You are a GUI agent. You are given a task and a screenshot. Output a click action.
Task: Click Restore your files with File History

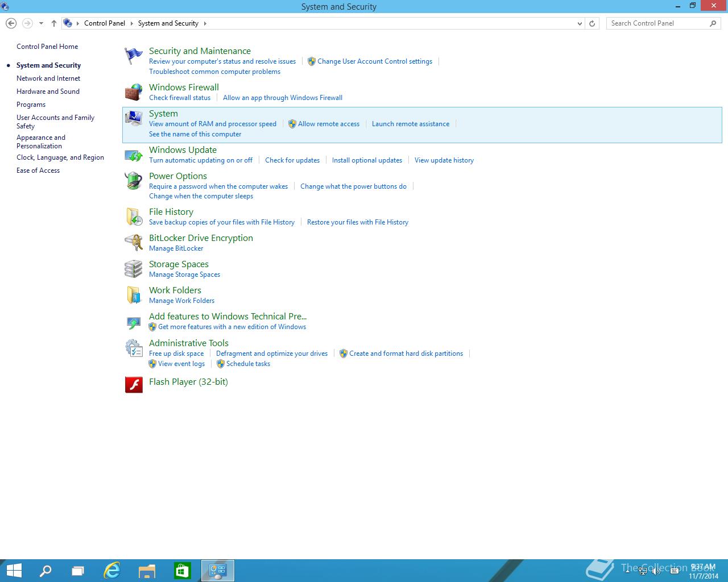[358, 222]
